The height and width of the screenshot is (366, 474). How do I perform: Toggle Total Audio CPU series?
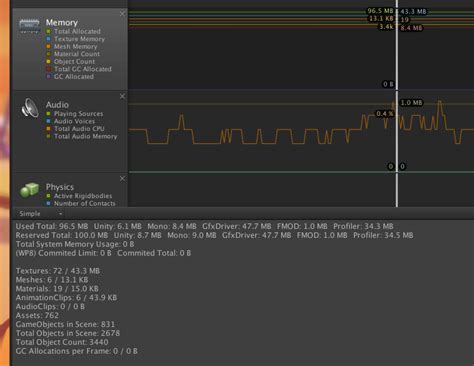[x=75, y=129]
